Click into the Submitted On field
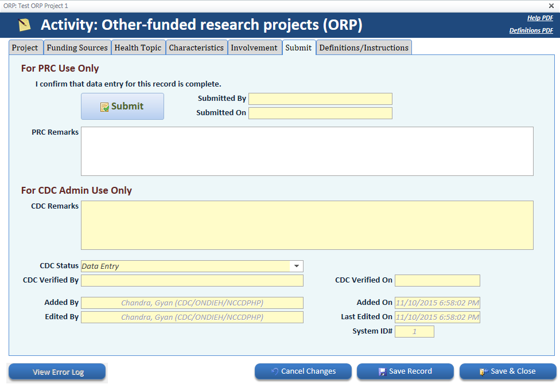Image resolution: width=560 pixels, height=392 pixels. pyautogui.click(x=320, y=113)
